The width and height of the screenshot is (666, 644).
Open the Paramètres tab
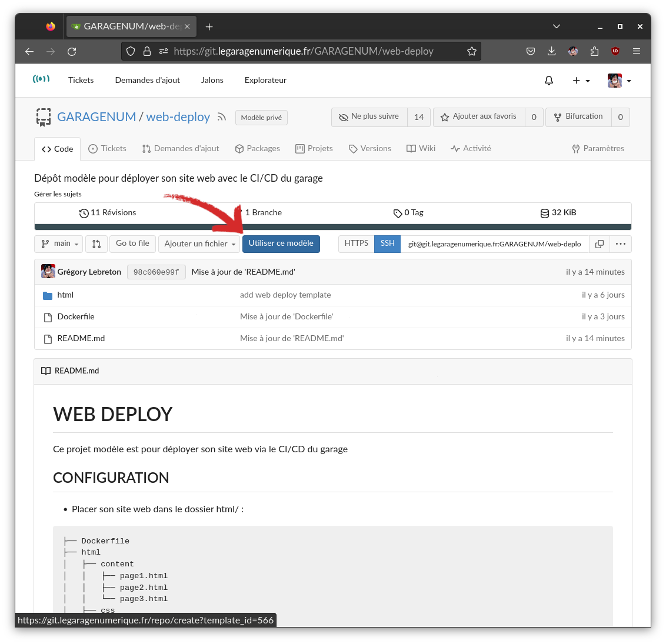coord(598,149)
